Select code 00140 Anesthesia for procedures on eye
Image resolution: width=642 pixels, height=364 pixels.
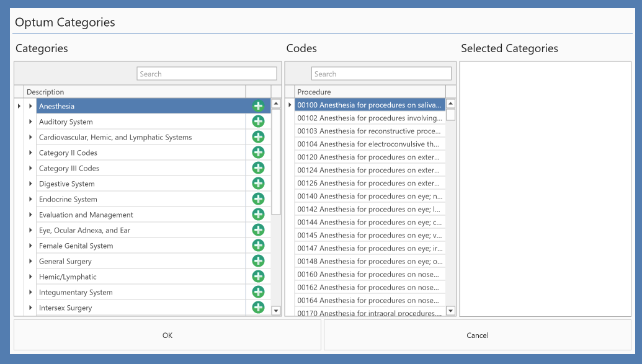370,196
